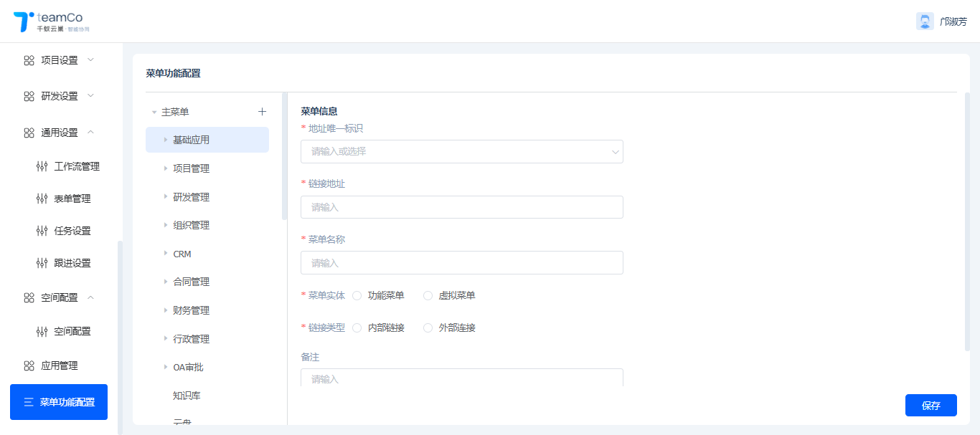The height and width of the screenshot is (435, 980).
Task: Click the 跟进设置 sliders icon
Action: 42,263
